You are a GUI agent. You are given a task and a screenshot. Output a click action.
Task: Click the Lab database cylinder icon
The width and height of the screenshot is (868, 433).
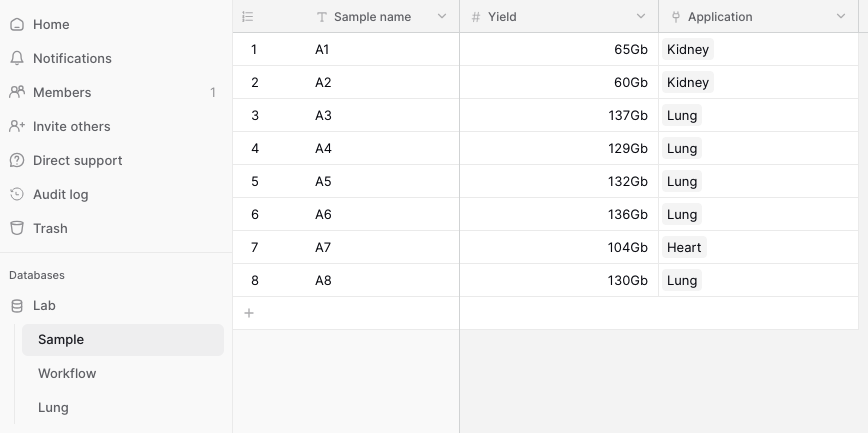pos(17,306)
